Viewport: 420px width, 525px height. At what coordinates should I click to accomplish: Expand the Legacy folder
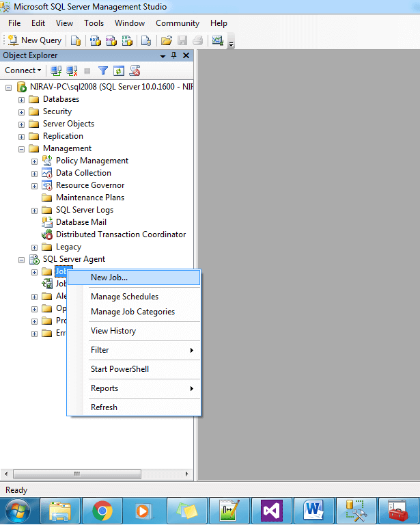click(34, 247)
